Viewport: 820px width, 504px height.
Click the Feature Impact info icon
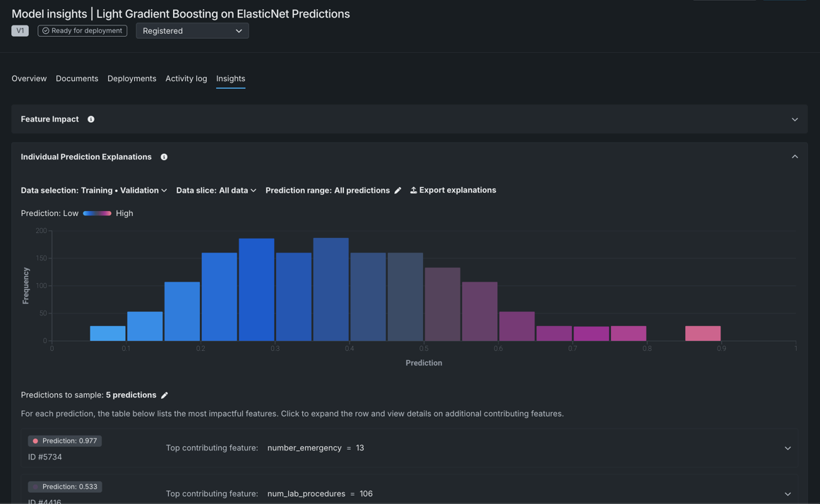click(91, 119)
